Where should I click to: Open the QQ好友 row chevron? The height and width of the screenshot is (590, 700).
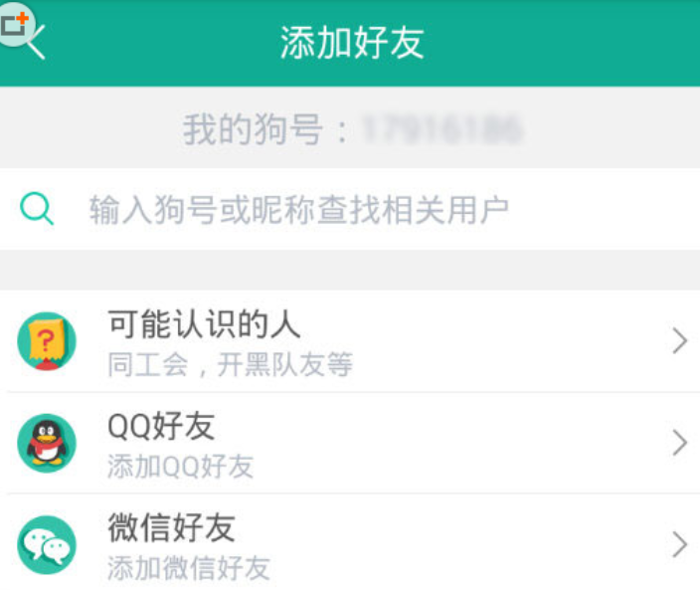[680, 443]
